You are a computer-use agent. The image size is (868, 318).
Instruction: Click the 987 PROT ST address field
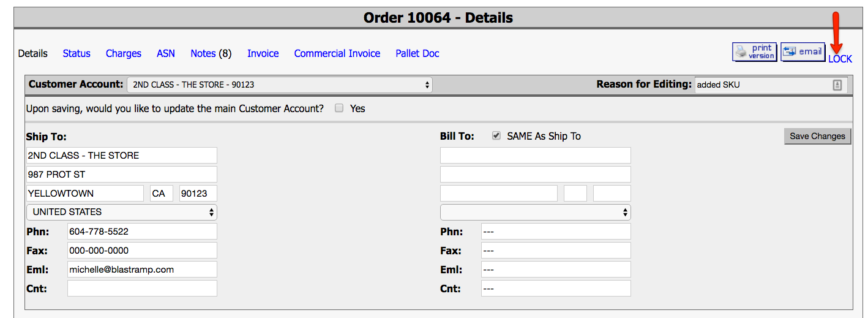tap(122, 175)
